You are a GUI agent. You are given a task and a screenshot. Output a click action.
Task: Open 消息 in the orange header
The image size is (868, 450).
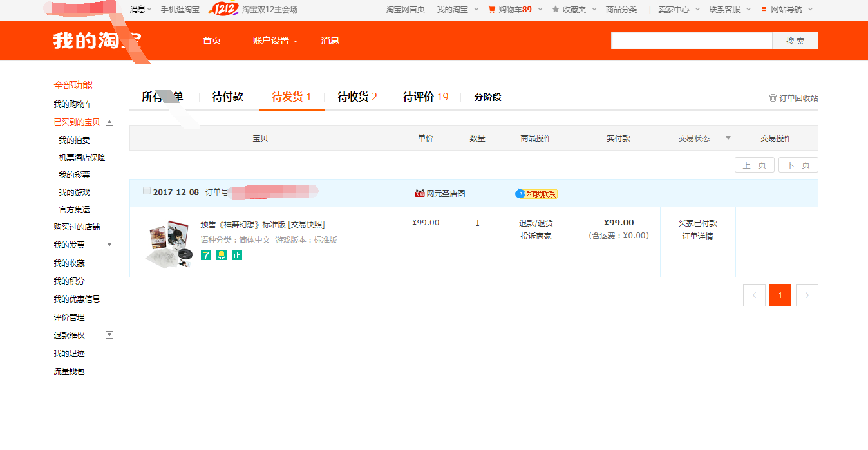[x=330, y=41]
